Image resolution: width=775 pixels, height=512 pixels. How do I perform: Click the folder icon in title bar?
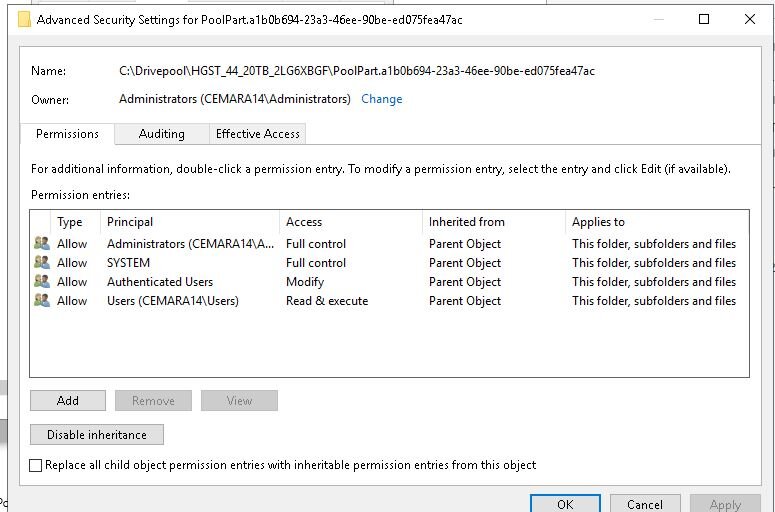[x=24, y=20]
